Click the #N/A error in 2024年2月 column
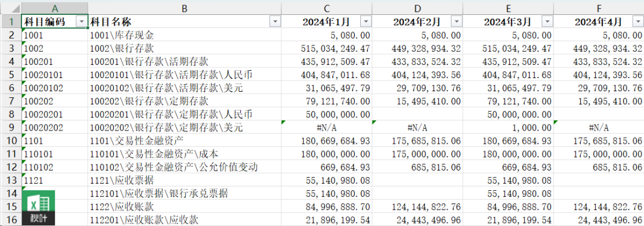This screenshot has height=226, width=644. tap(417, 128)
